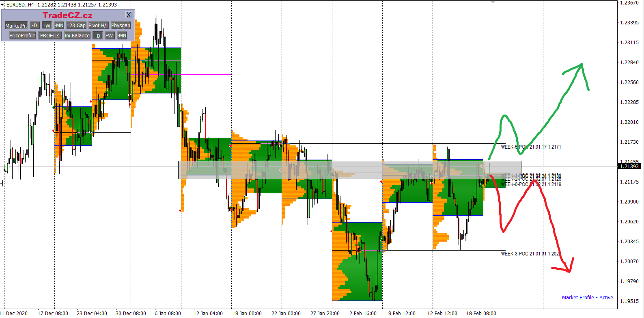
Task: Click the Market Profile - Active label
Action: click(587, 298)
